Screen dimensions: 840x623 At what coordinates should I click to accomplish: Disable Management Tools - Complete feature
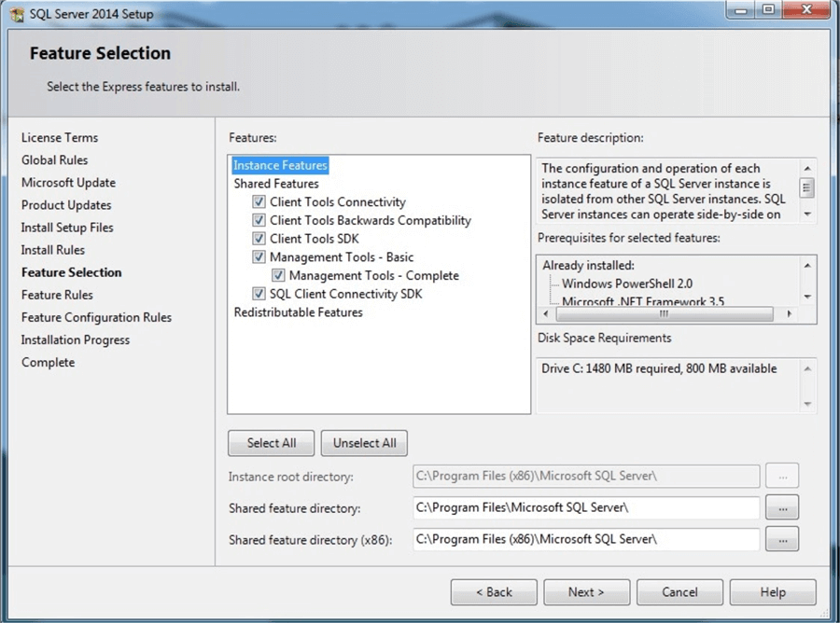(x=278, y=276)
